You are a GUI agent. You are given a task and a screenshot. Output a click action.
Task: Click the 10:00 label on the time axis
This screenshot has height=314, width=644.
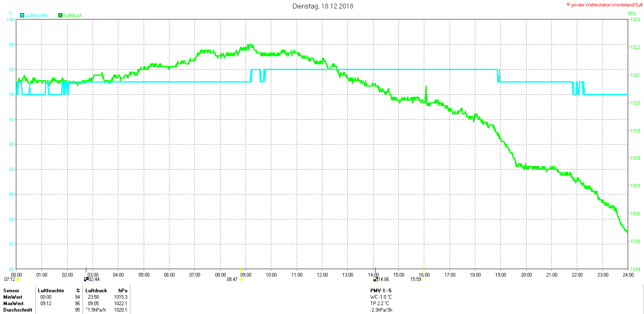click(271, 275)
